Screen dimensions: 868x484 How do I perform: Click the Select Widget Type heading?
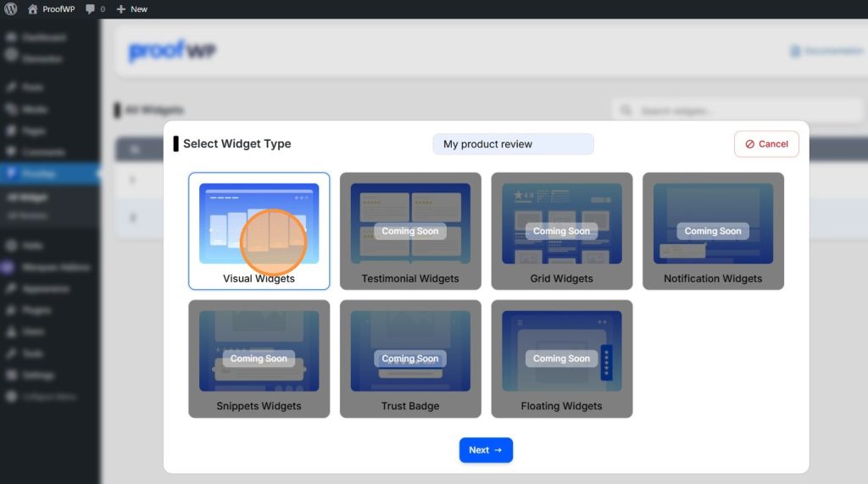pos(237,143)
